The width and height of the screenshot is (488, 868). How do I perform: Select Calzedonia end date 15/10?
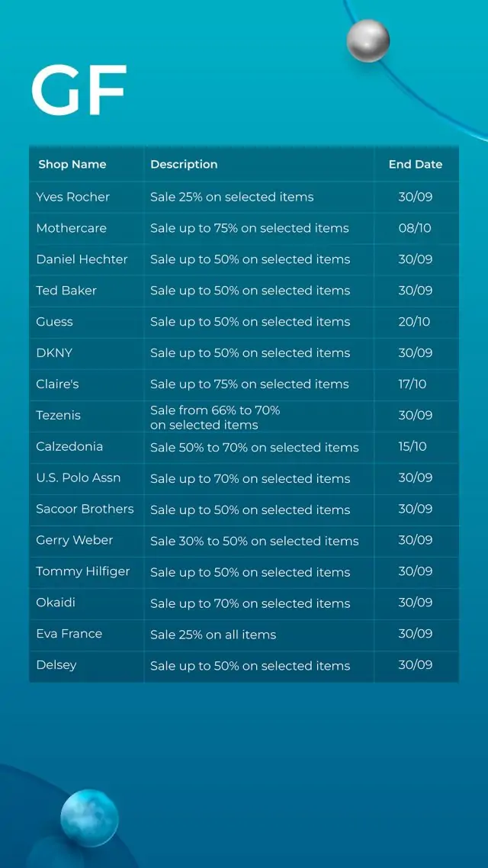click(413, 446)
